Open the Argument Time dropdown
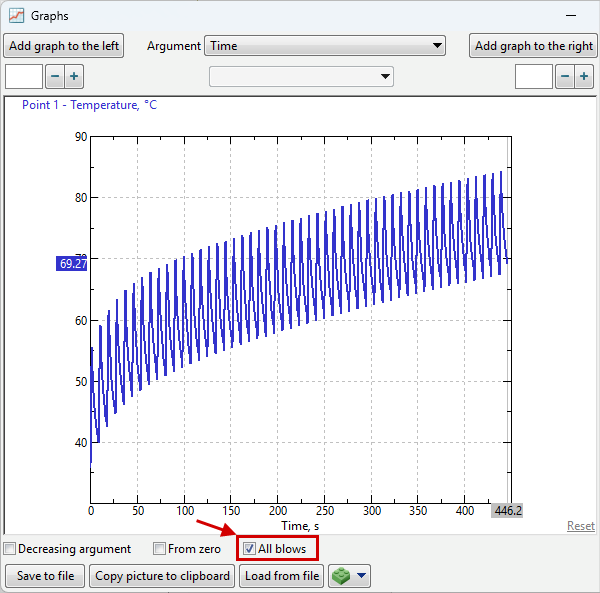 [325, 46]
